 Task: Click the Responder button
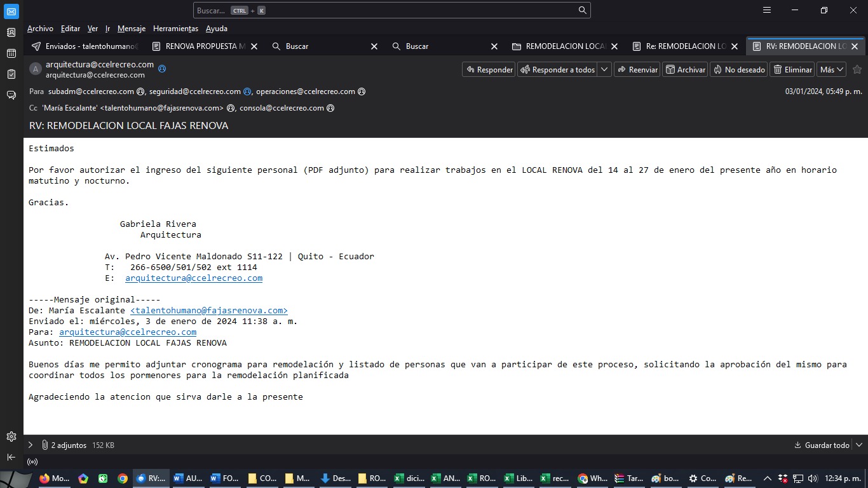[489, 69]
